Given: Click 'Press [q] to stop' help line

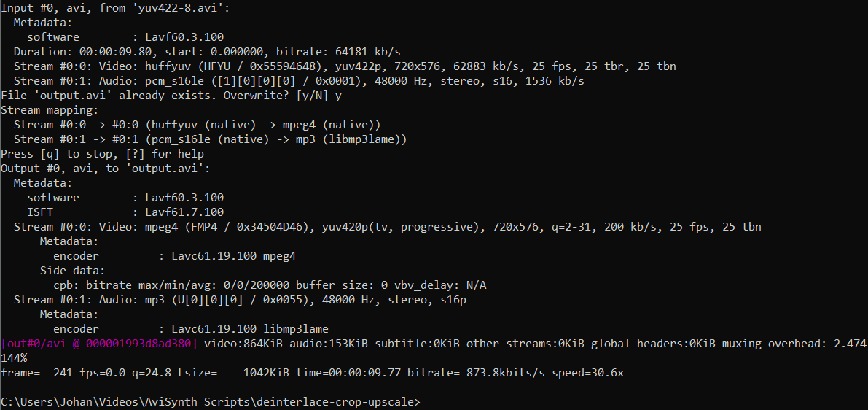Looking at the screenshot, I should pyautogui.click(x=102, y=154).
